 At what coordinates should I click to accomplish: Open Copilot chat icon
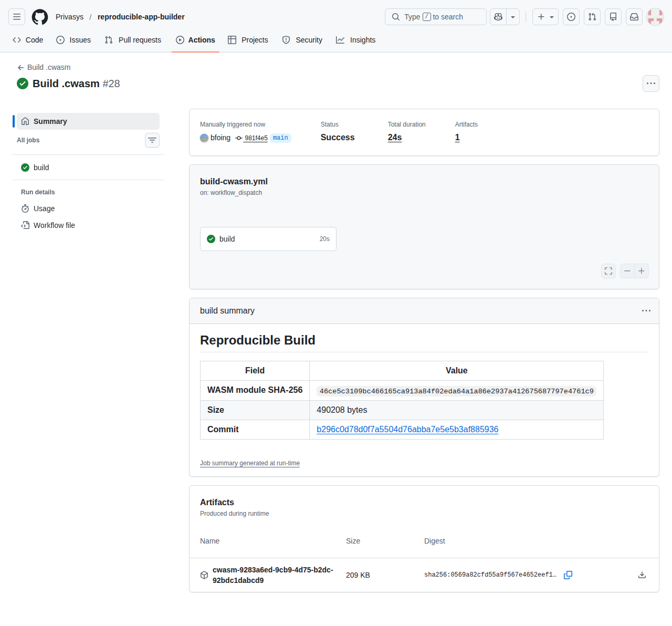(x=498, y=17)
